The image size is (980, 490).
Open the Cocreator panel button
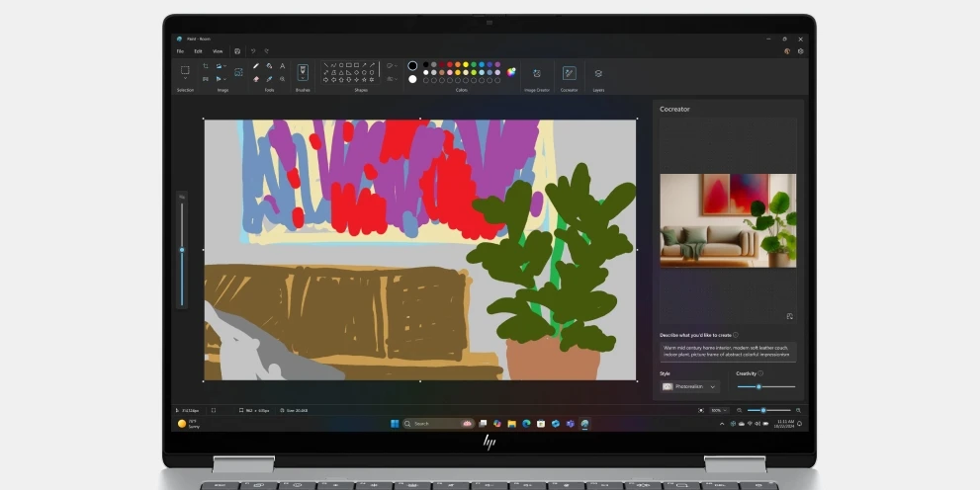(569, 73)
